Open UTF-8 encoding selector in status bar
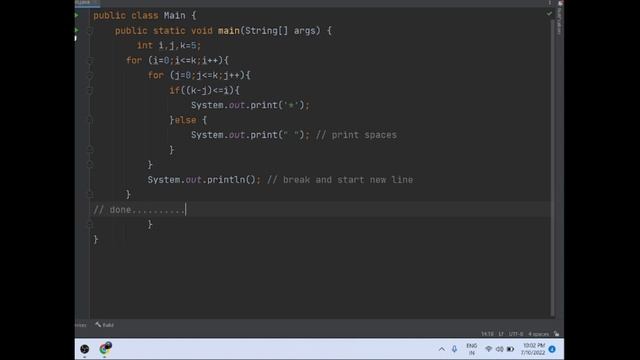Image resolution: width=640 pixels, height=360 pixels. [516, 334]
